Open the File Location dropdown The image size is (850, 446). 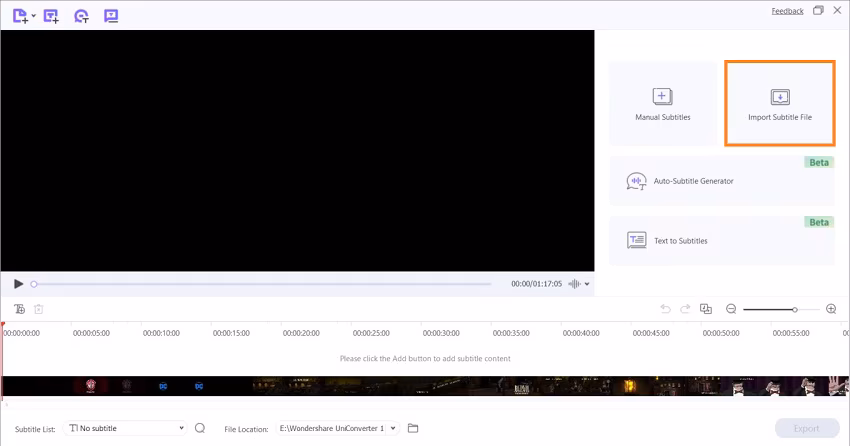338,428
